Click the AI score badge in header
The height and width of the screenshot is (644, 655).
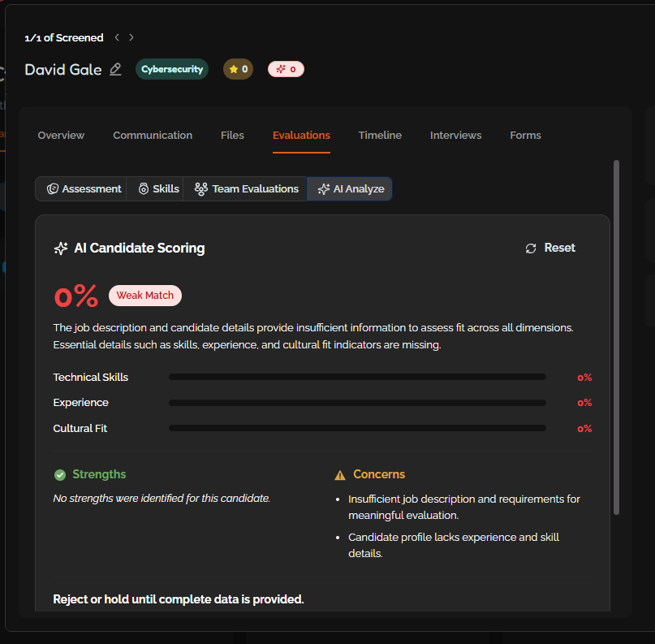286,69
